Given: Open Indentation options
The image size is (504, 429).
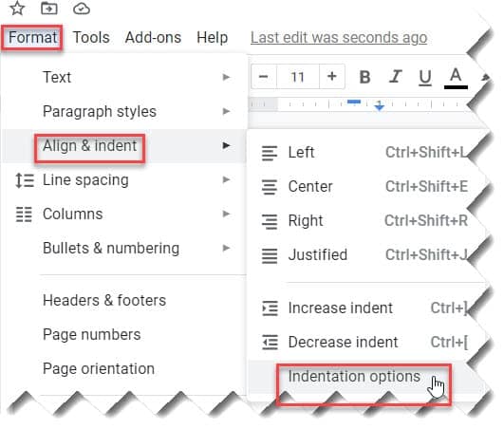Looking at the screenshot, I should tap(354, 376).
